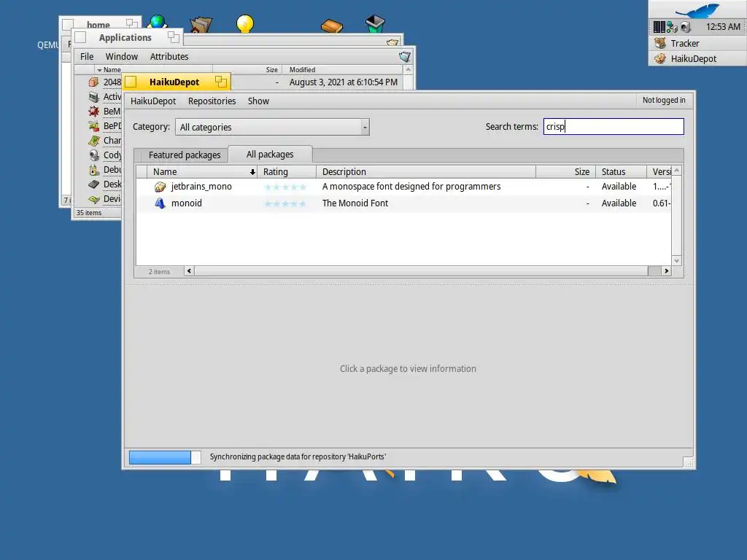This screenshot has width=747, height=560.
Task: Click the home window title tab
Action: tap(100, 24)
